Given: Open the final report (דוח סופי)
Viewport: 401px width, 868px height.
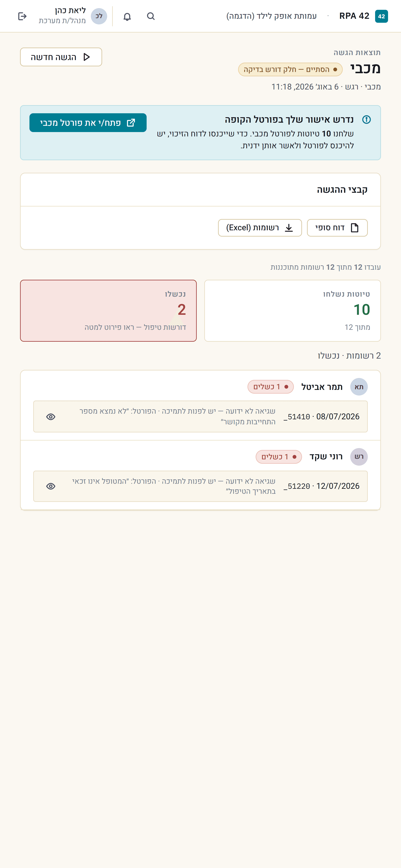Looking at the screenshot, I should [337, 228].
